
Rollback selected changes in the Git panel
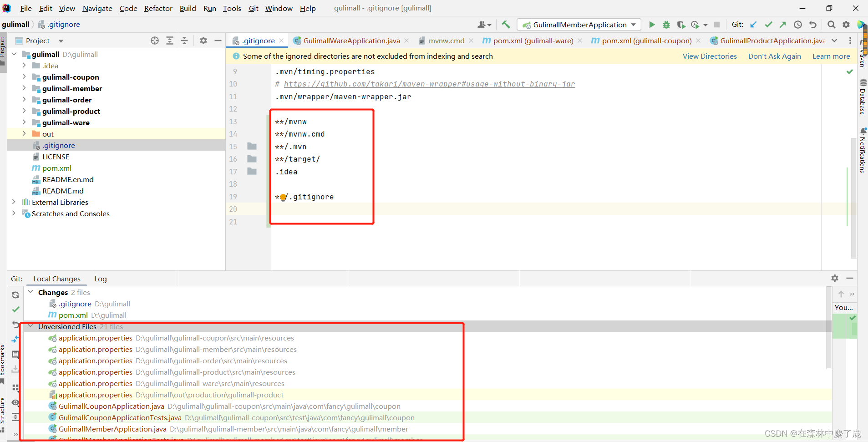(x=15, y=325)
